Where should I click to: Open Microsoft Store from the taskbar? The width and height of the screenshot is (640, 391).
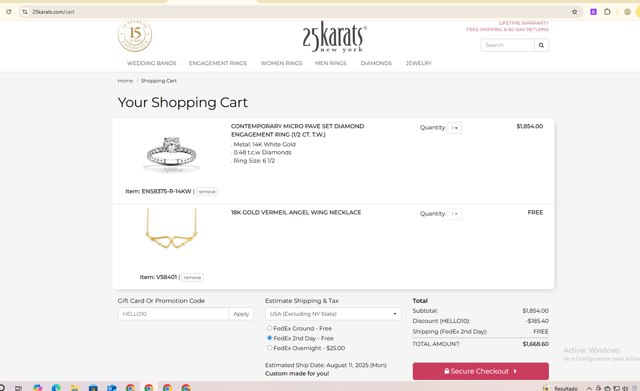(x=93, y=387)
